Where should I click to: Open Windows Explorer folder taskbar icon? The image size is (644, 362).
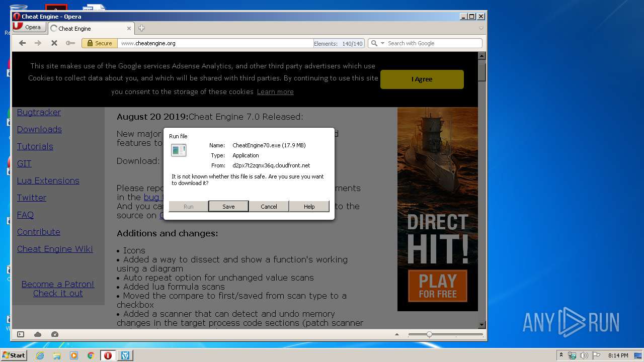(57, 355)
